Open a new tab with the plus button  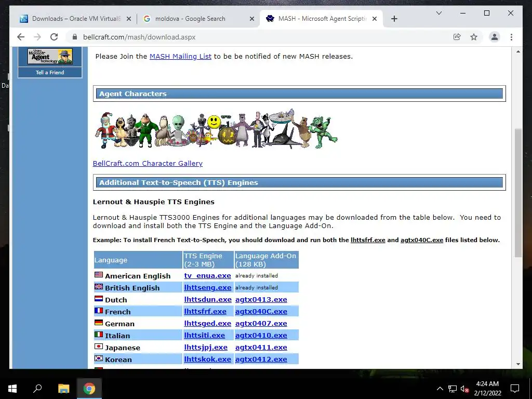click(x=394, y=19)
